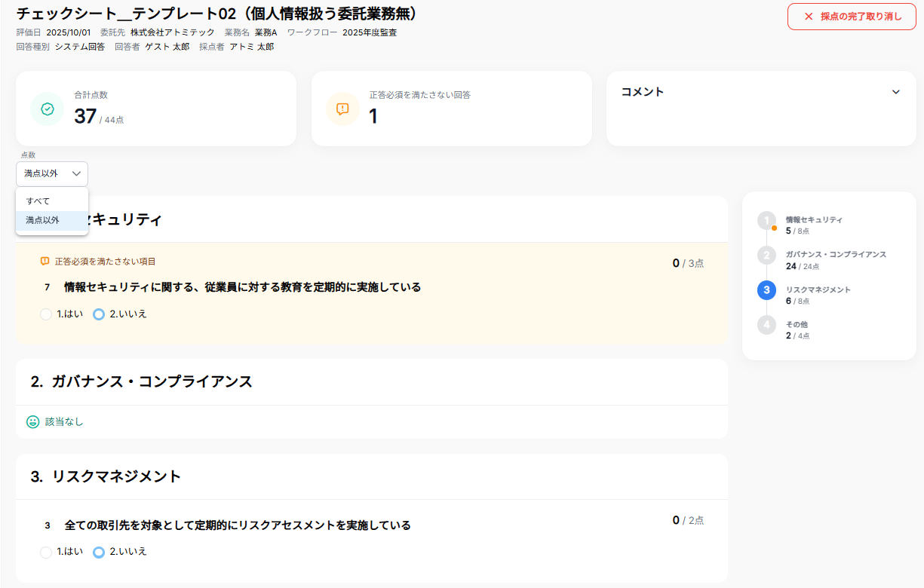Go to step 1 circle 情報セキュリティ
The height and width of the screenshot is (588, 924).
766,220
